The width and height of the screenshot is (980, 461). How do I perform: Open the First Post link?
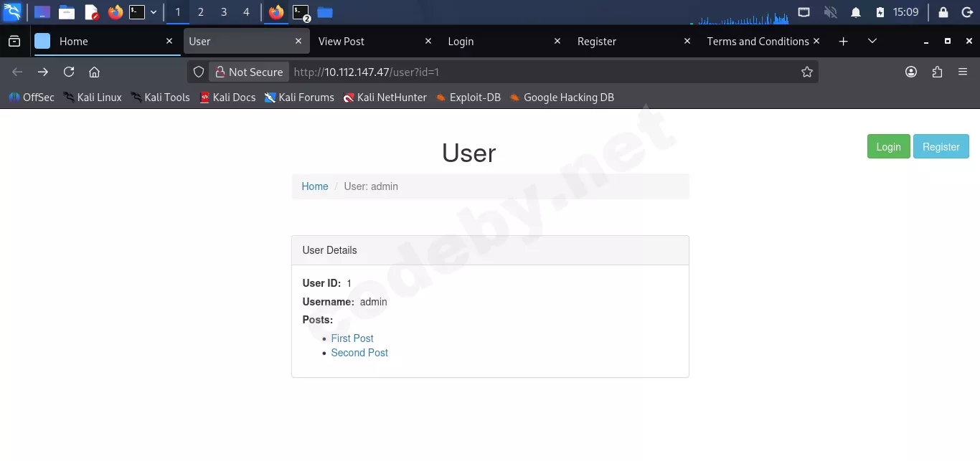pyautogui.click(x=352, y=338)
